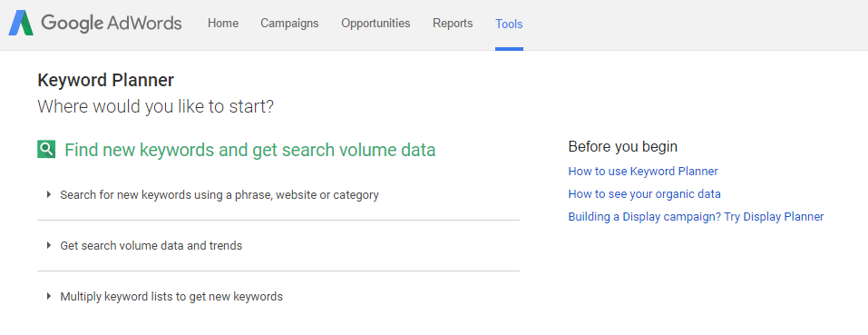Click the Before you begin heading

623,147
